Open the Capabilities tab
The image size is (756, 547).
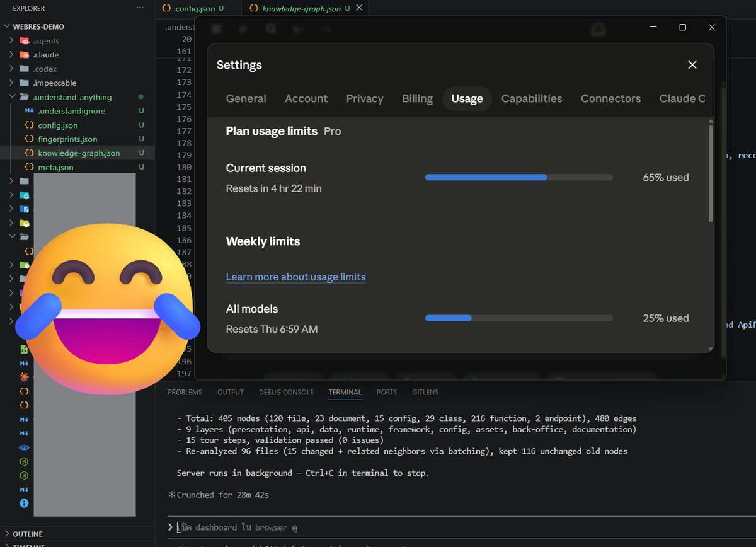(x=532, y=99)
